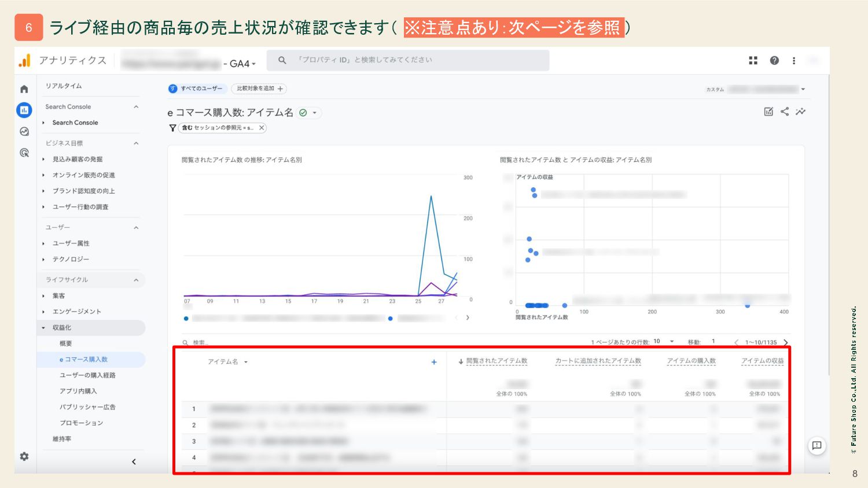
Task: Click the 移動 page number field
Action: [x=713, y=341]
